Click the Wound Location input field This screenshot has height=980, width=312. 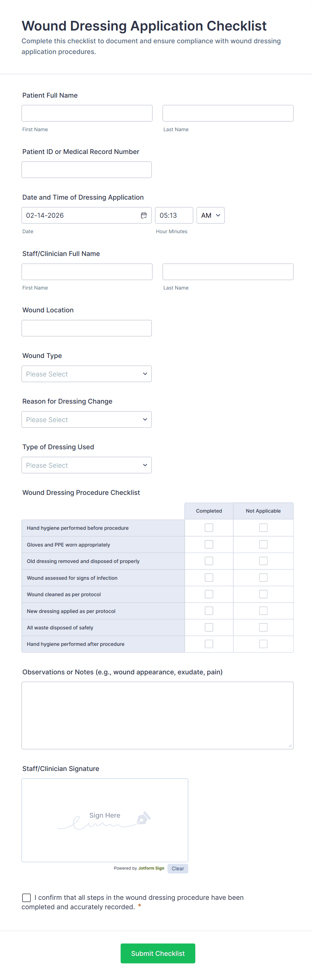point(86,328)
